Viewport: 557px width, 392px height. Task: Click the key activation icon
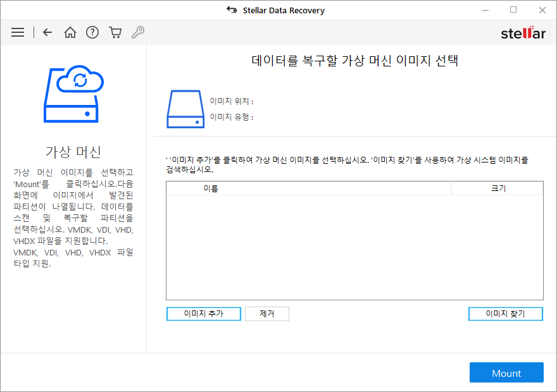tap(138, 32)
